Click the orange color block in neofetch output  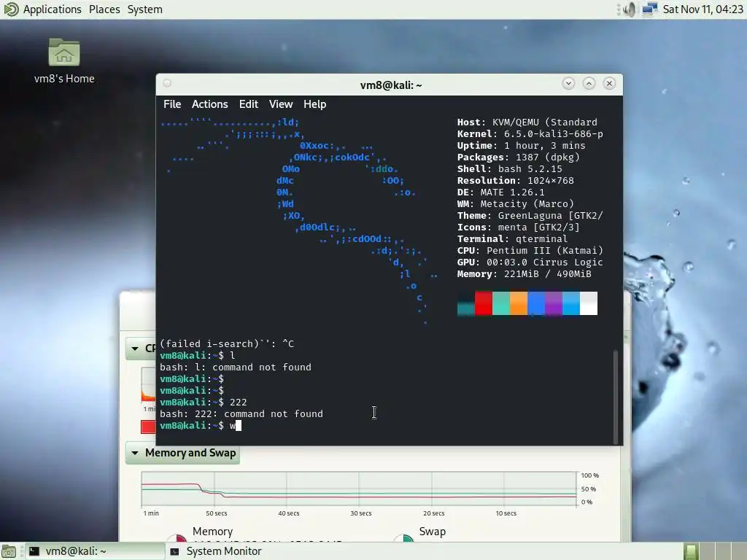coord(519,303)
